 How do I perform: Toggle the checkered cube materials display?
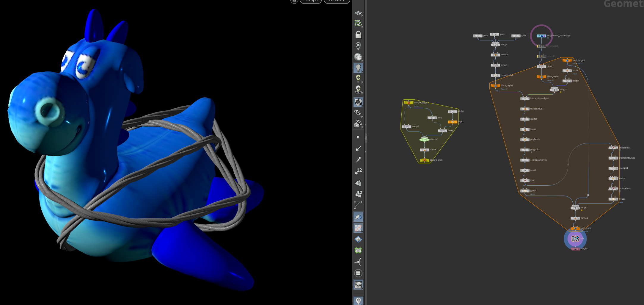coord(358,102)
